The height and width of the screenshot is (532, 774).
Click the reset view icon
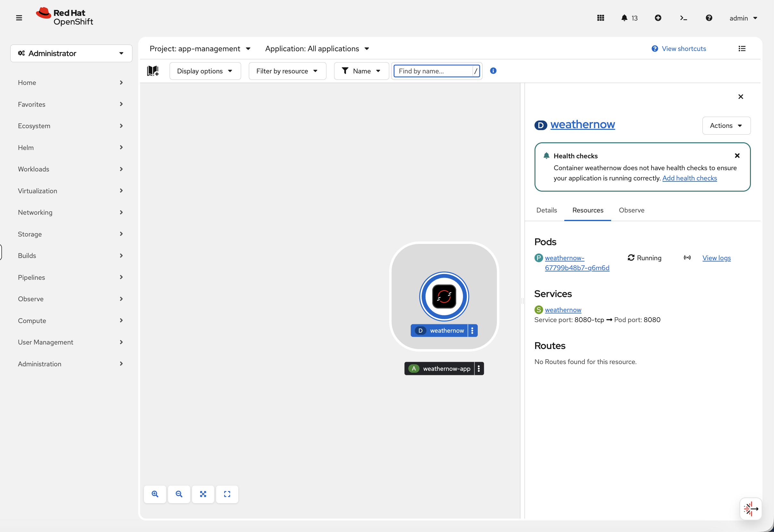click(x=227, y=494)
